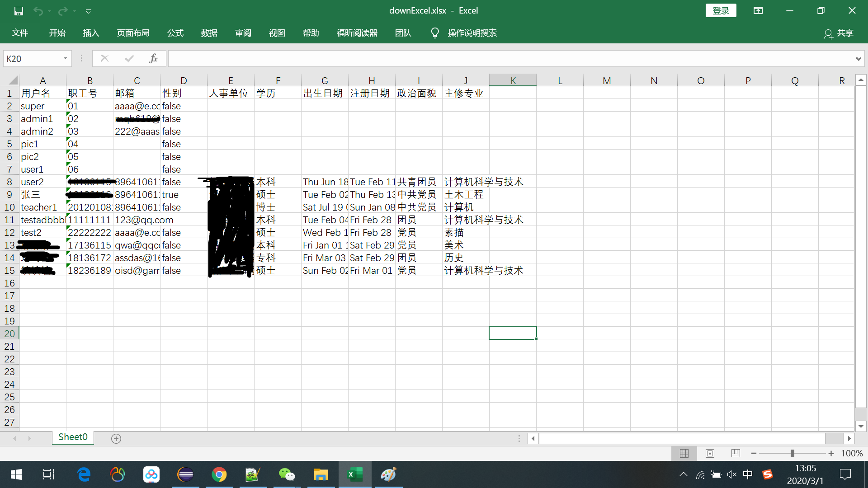The width and height of the screenshot is (868, 488).
Task: Open Ribbon Display Options icon
Action: point(758,10)
